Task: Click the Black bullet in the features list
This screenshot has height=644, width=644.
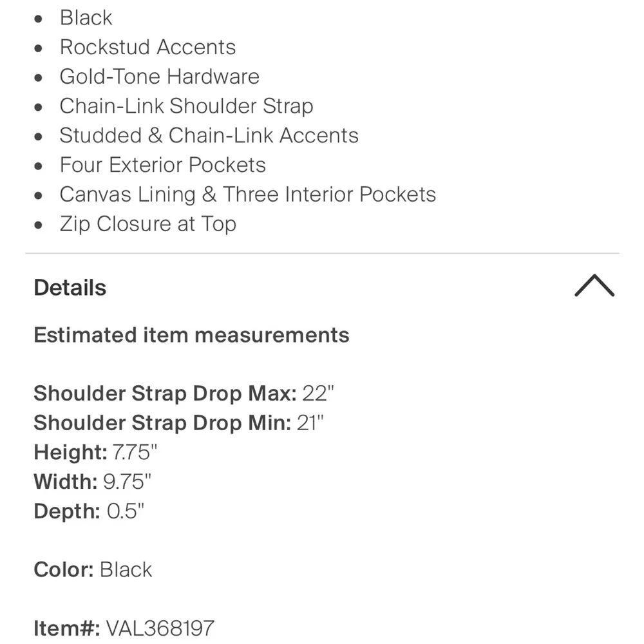Action: click(86, 18)
